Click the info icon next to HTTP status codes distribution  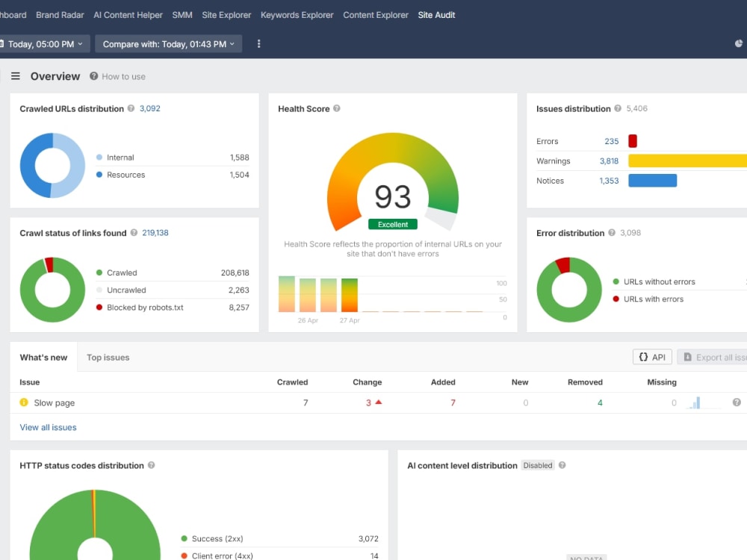pyautogui.click(x=152, y=465)
